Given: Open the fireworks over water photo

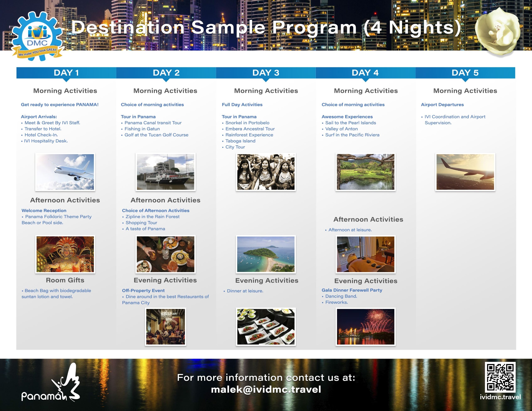Looking at the screenshot, I should tap(365, 326).
